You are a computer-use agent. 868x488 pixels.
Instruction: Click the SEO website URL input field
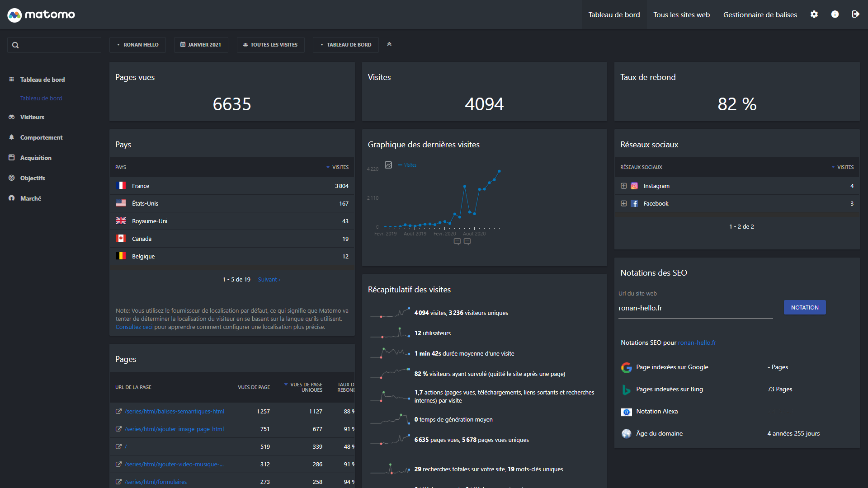[695, 308]
